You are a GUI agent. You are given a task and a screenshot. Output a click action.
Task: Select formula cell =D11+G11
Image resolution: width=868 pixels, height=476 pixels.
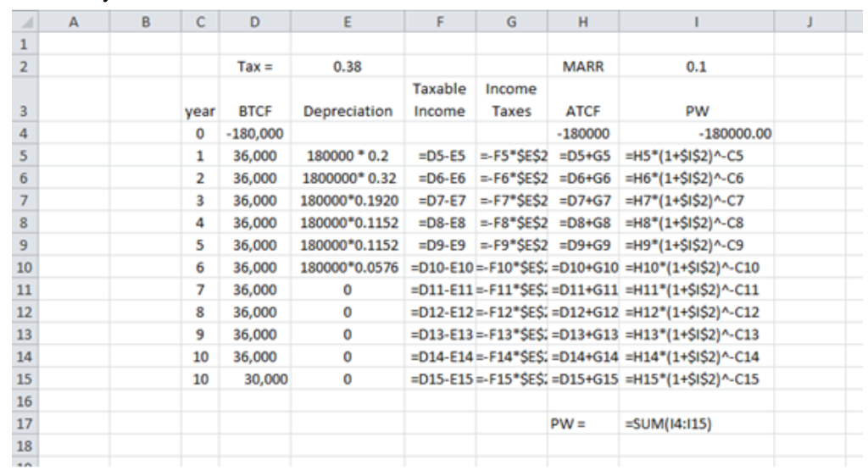[583, 290]
